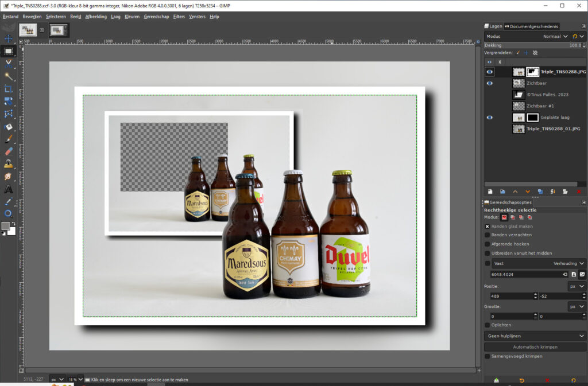Select the Crop tool
The image size is (588, 386).
pyautogui.click(x=8, y=89)
